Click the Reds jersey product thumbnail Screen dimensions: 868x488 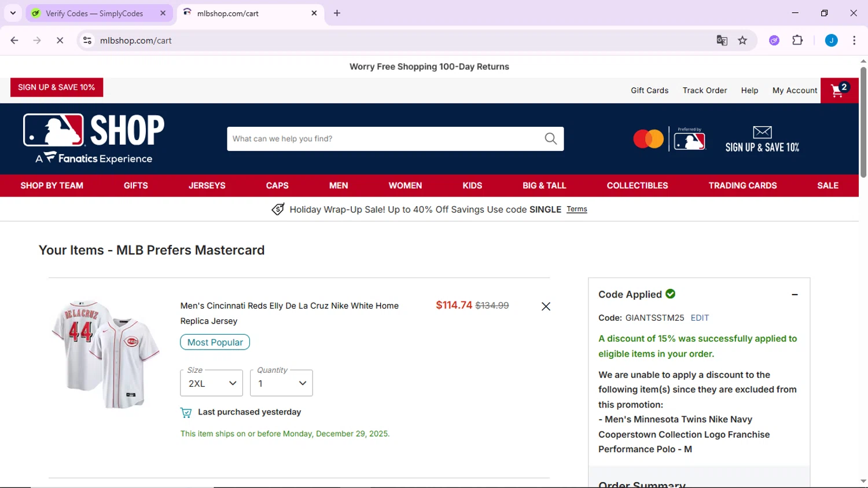[x=105, y=354]
